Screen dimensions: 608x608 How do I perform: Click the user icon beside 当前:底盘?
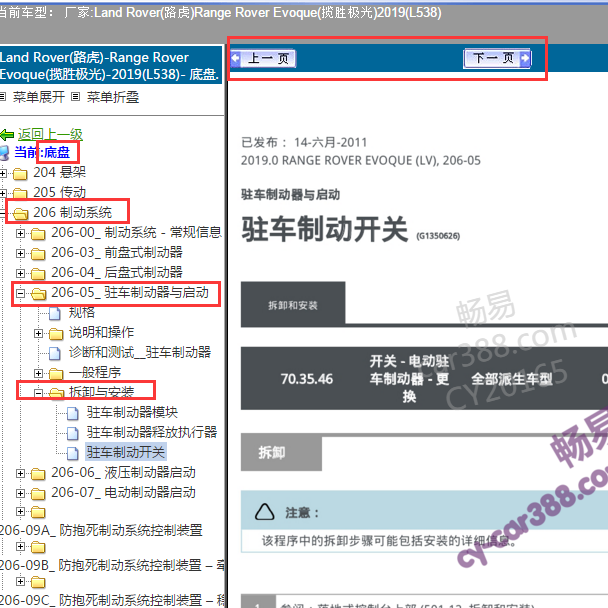5,153
